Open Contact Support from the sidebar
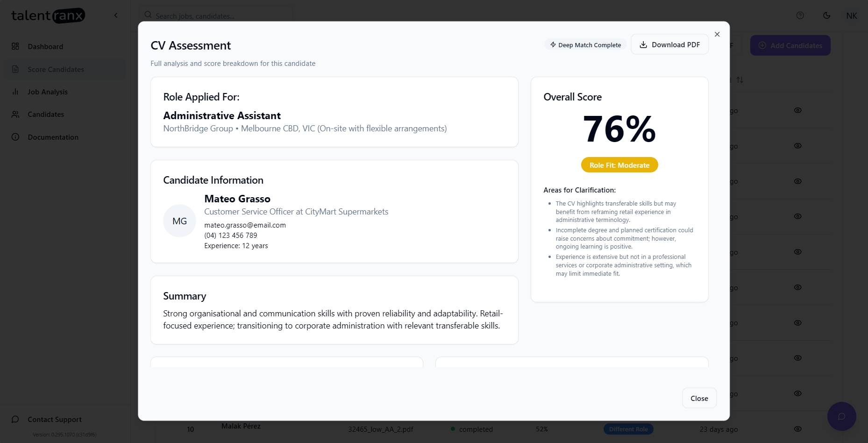868x443 pixels. pyautogui.click(x=55, y=420)
